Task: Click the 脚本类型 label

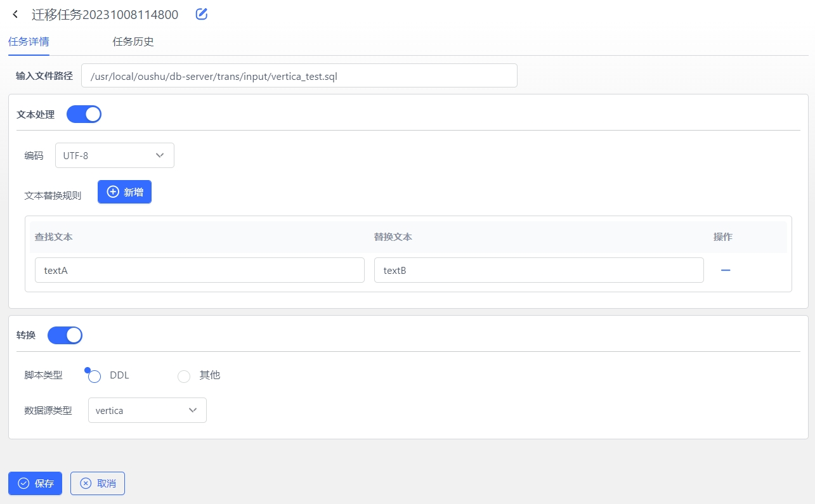Action: tap(43, 375)
